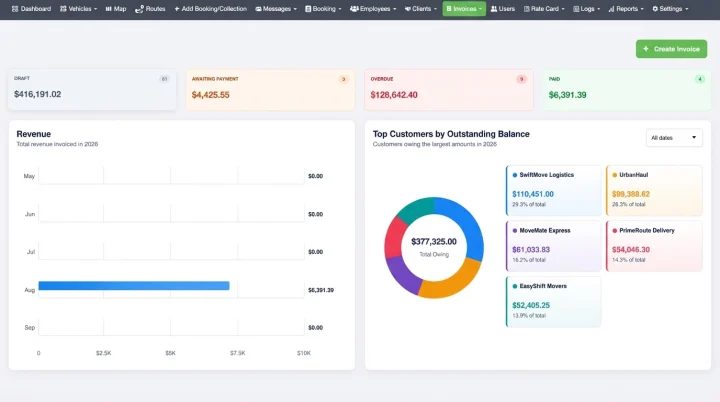
Task: Click the Awaiting Payment count badge
Action: [343, 79]
